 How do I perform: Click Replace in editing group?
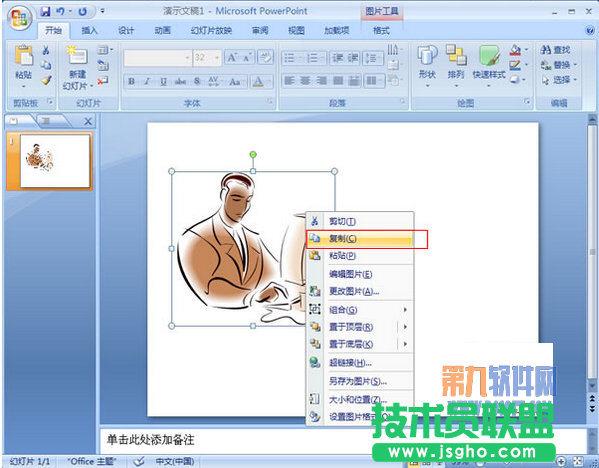(x=558, y=65)
